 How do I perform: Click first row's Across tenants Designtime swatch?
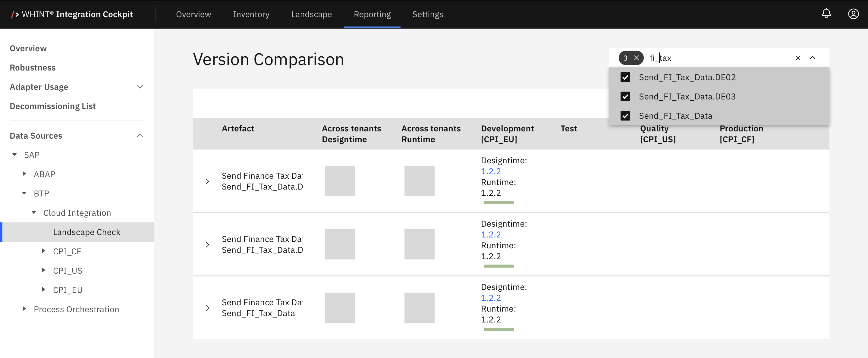tap(340, 181)
